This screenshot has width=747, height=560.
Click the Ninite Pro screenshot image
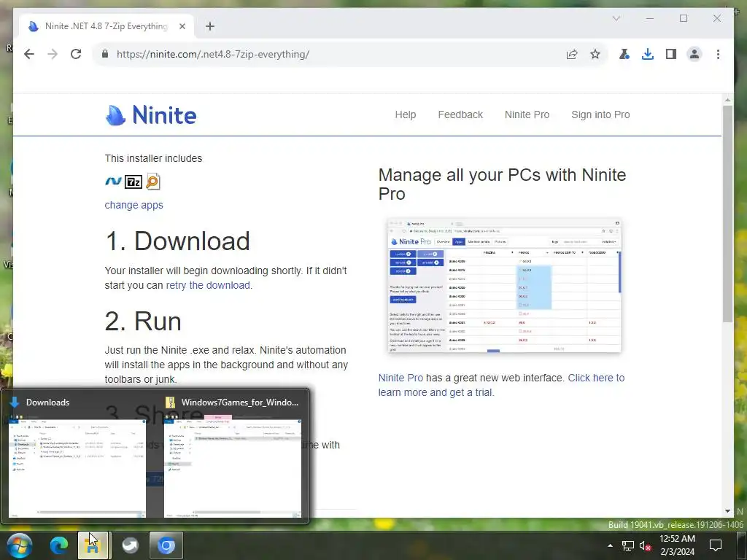click(504, 285)
